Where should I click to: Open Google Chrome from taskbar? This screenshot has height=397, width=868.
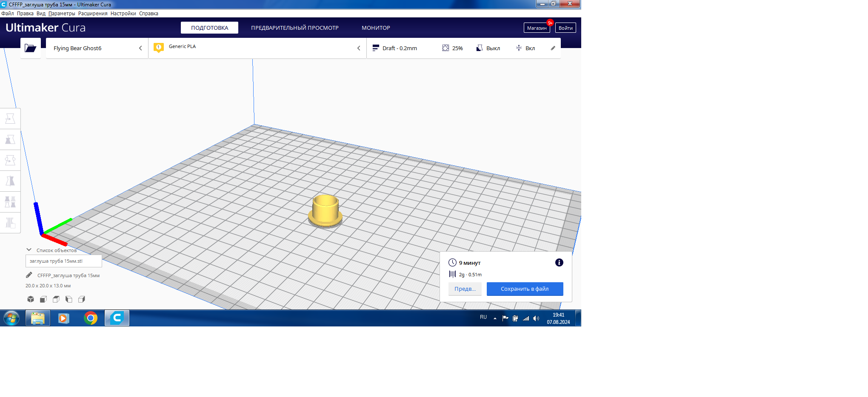(90, 318)
